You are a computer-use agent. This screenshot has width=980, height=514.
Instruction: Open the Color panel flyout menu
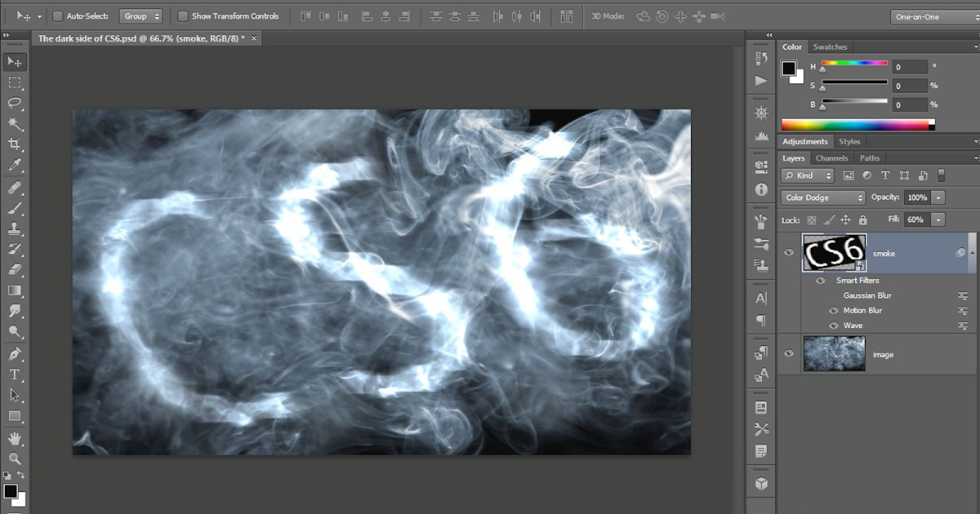975,47
